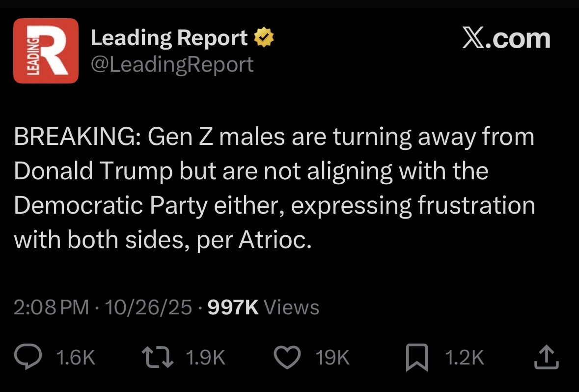Click the Atrioc mention in text
Screen dimensions: 579x392
(x=274, y=240)
